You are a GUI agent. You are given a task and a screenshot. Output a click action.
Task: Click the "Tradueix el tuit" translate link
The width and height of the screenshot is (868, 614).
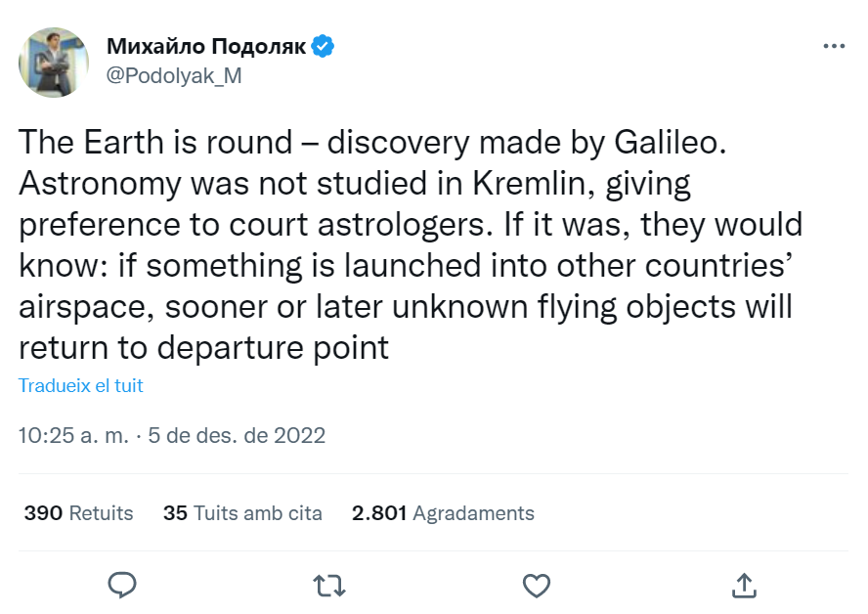tap(81, 386)
